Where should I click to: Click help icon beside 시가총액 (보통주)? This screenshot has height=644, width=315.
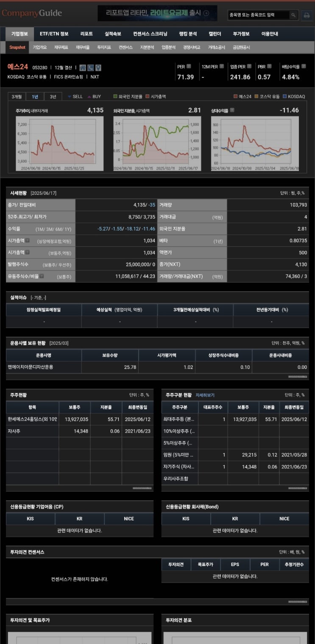(28, 252)
